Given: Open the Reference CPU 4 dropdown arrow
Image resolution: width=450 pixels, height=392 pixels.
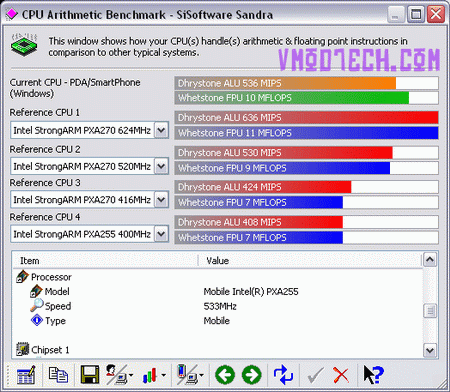Looking at the screenshot, I should pyautogui.click(x=161, y=234).
